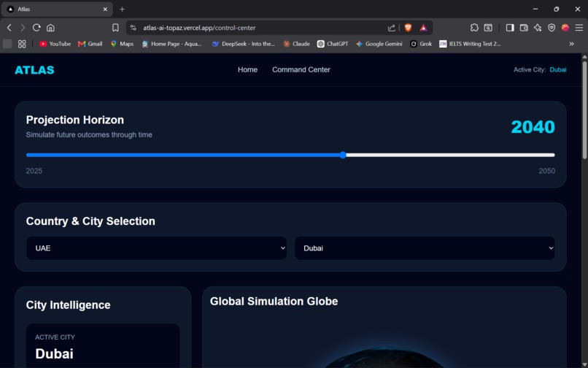588x368 pixels.
Task: Go back using the browser back arrow
Action: point(9,28)
